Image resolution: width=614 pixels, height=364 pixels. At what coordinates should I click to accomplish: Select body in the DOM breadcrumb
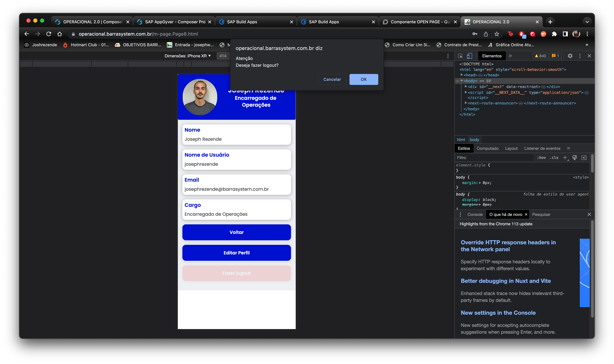pyautogui.click(x=474, y=140)
